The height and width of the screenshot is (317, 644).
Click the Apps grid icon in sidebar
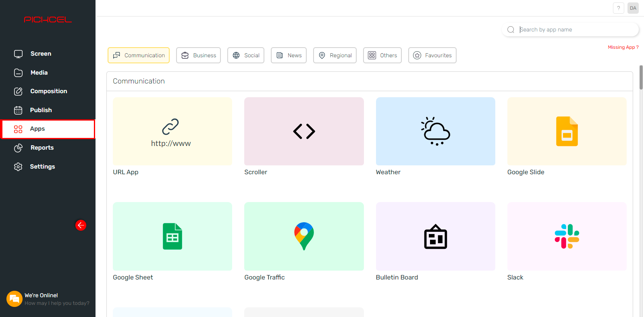[18, 129]
